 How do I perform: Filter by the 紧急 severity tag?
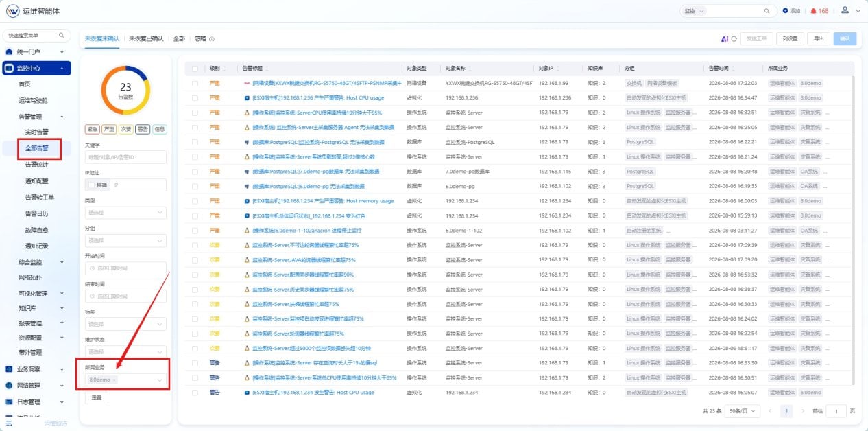pyautogui.click(x=93, y=129)
